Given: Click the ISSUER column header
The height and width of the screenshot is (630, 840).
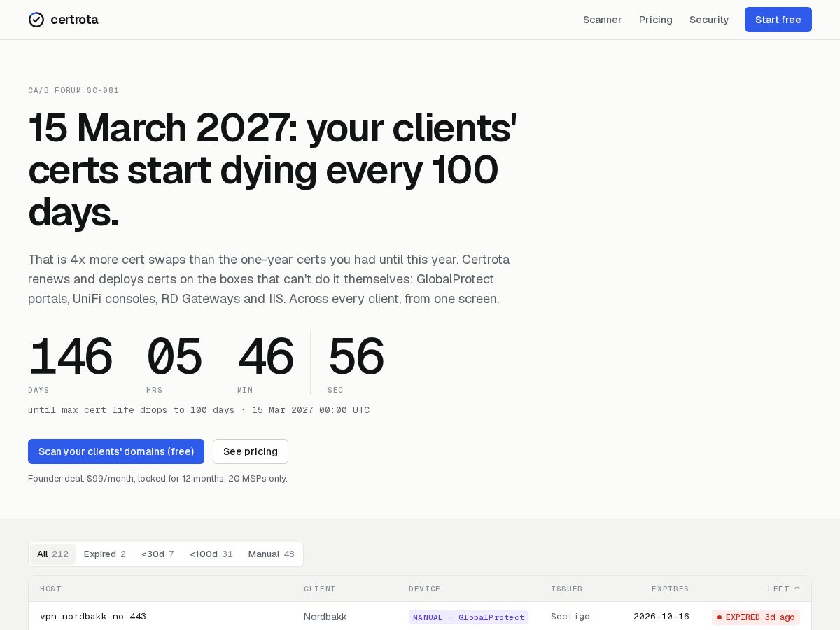Looking at the screenshot, I should click(x=567, y=589).
